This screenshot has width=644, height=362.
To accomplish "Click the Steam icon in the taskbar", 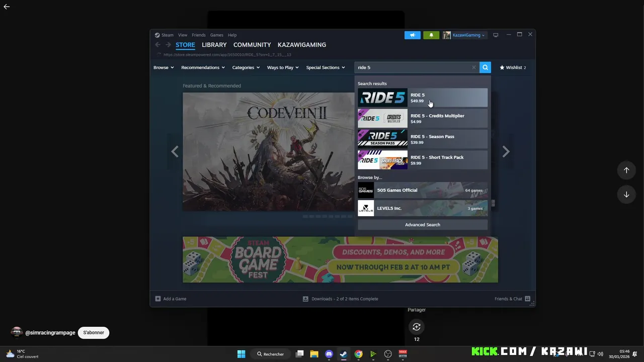I will 344,354.
